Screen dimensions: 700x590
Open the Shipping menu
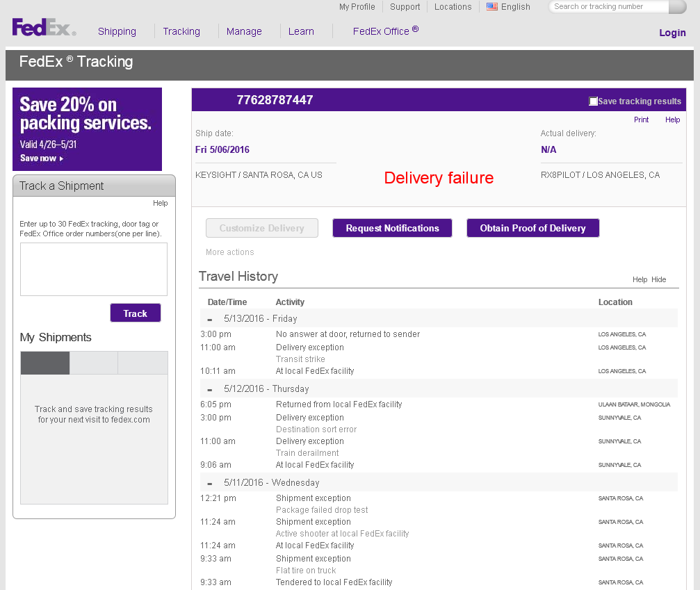[x=117, y=31]
